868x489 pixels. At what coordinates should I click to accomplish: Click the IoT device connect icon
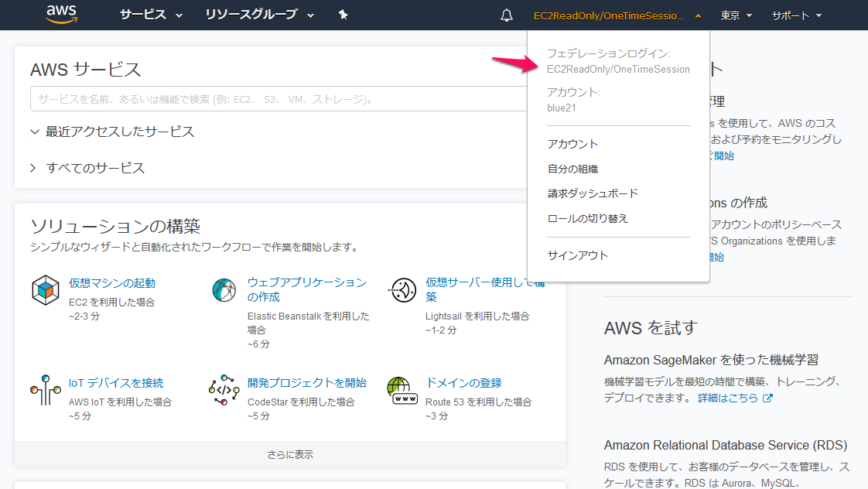coord(46,390)
